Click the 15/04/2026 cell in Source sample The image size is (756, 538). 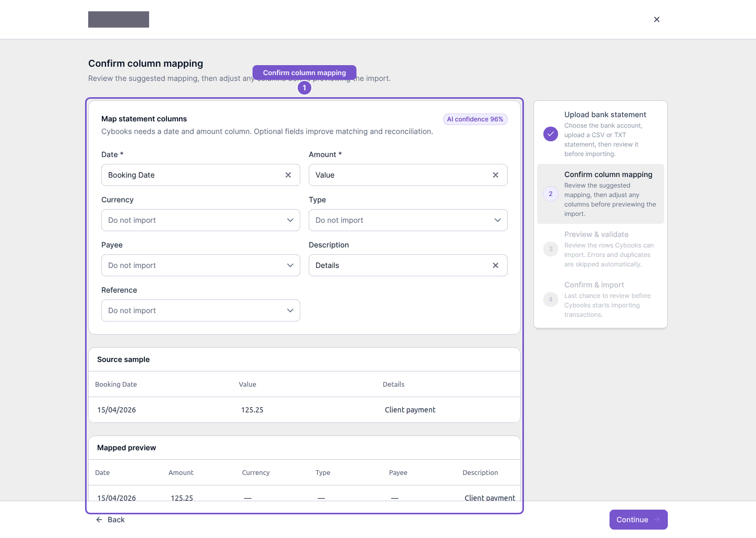point(117,410)
